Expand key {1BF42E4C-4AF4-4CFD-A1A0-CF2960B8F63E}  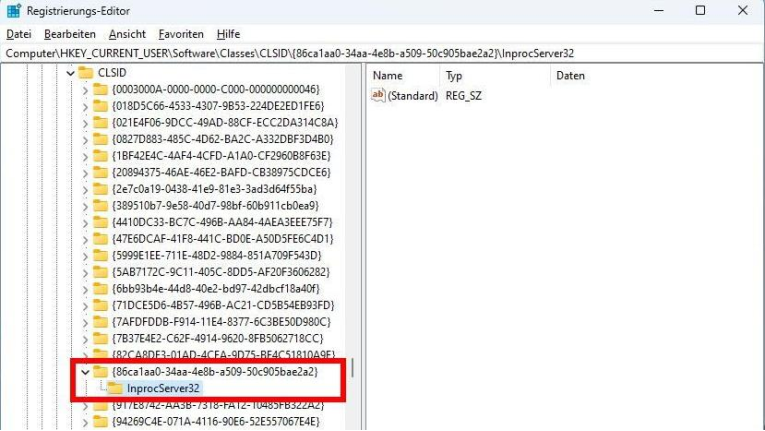85,157
